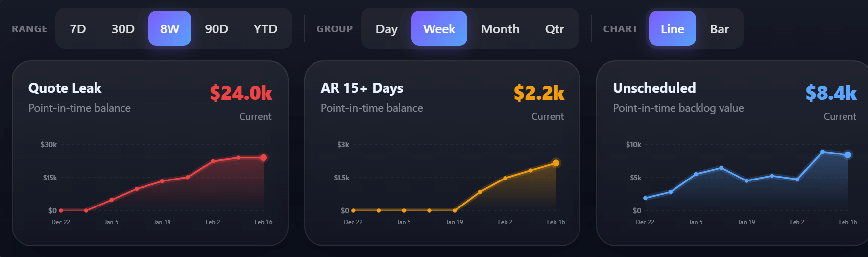Switch to Bar chart type
The image size is (868, 257).
(x=720, y=29)
